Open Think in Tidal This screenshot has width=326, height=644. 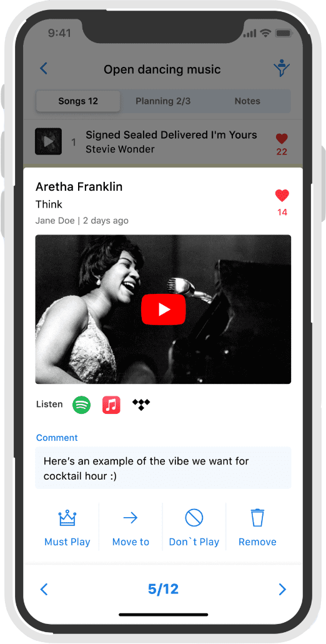tap(141, 405)
